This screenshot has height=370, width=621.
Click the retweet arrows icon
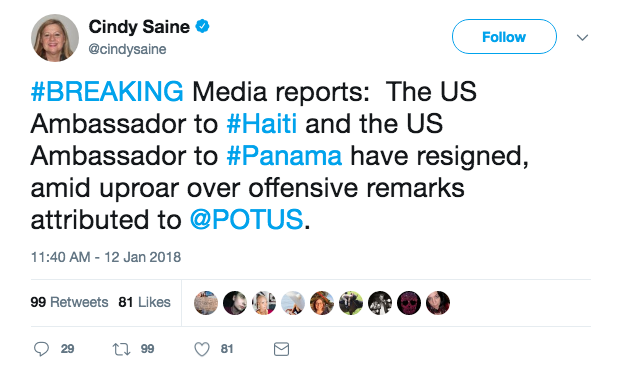click(121, 349)
